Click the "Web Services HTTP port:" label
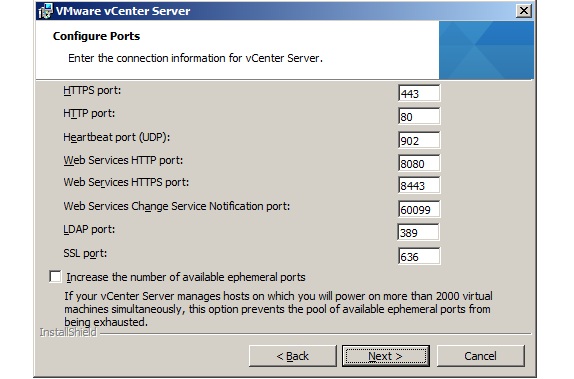574x379 pixels. pos(123,160)
